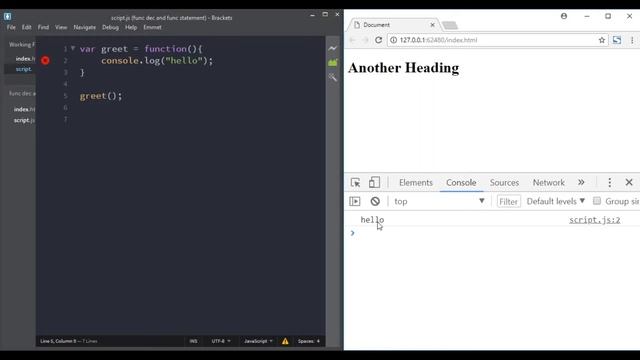Click the console prompt input line
Screen dimensions: 640x360
click(x=492, y=233)
